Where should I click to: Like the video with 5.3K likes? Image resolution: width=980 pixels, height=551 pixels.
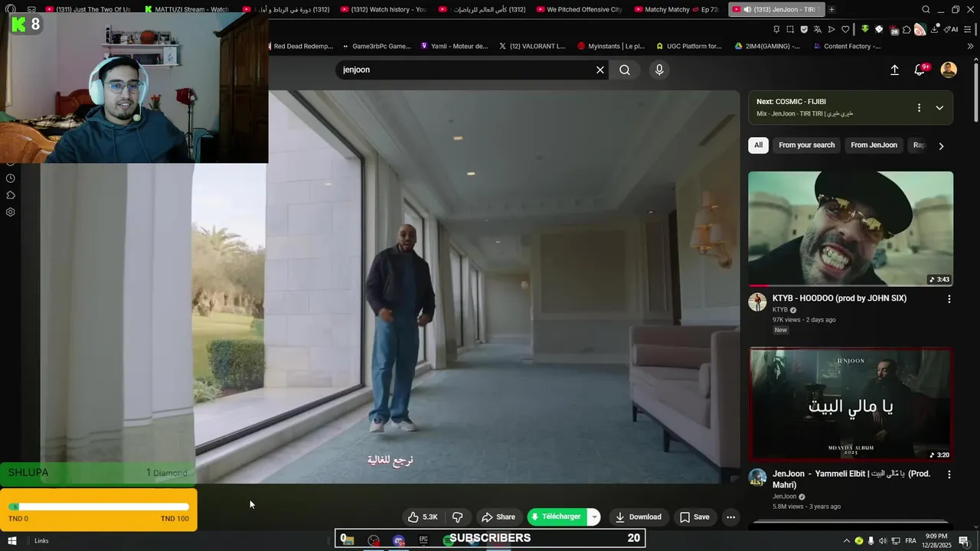423,517
